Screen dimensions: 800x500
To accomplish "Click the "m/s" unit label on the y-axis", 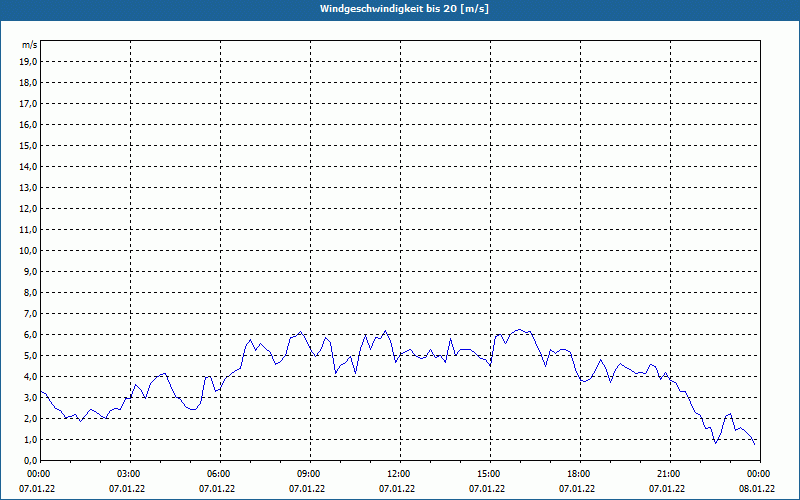I will 30,45.
